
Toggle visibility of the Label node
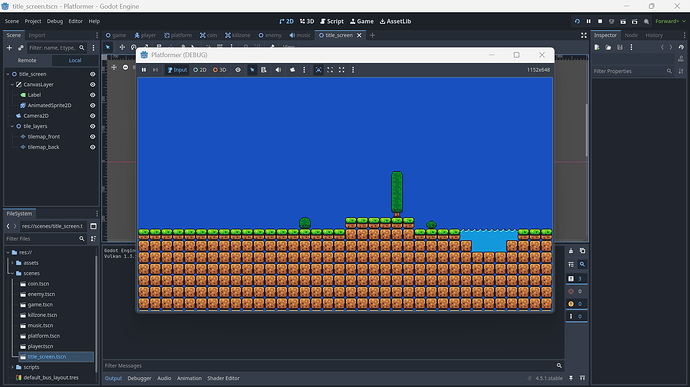(92, 95)
